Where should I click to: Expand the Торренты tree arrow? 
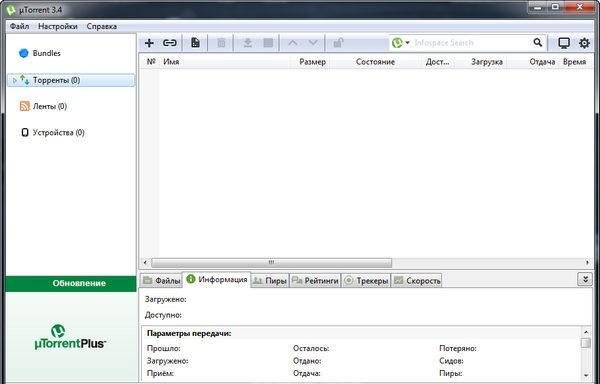click(x=15, y=80)
